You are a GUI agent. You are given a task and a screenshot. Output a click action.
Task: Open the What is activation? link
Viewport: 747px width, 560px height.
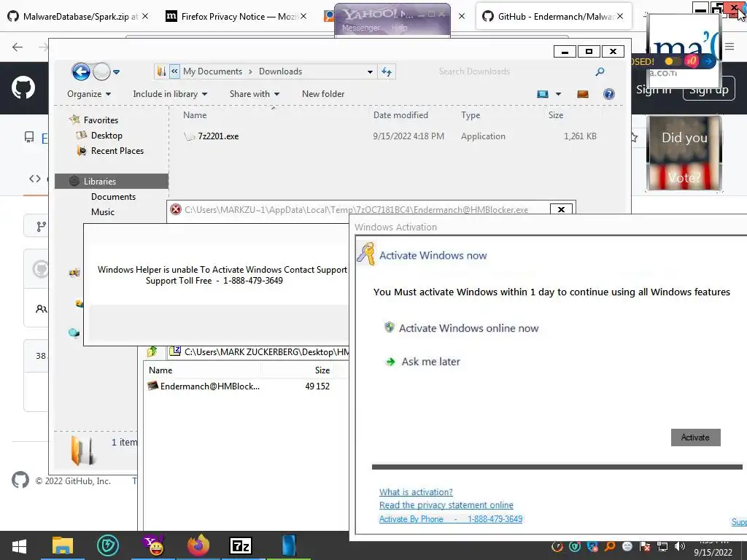(x=416, y=492)
